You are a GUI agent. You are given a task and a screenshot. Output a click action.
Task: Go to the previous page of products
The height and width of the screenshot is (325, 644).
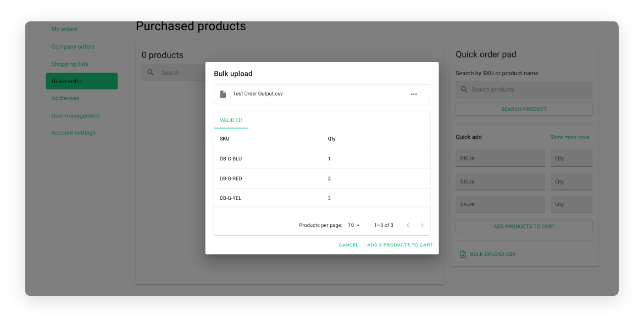coord(408,225)
